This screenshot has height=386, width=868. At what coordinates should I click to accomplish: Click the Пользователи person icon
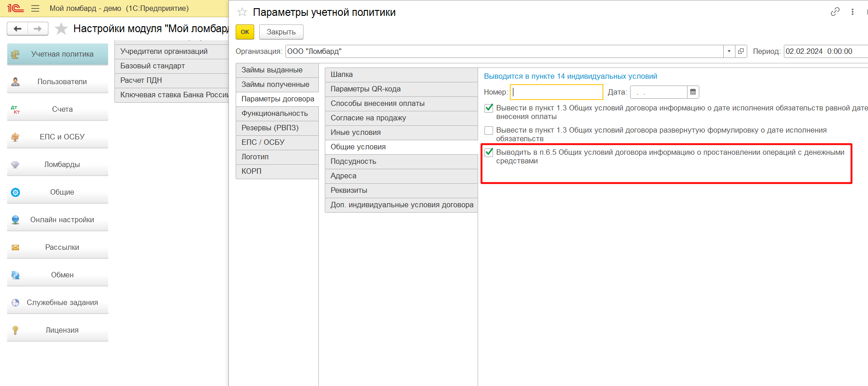pos(15,82)
